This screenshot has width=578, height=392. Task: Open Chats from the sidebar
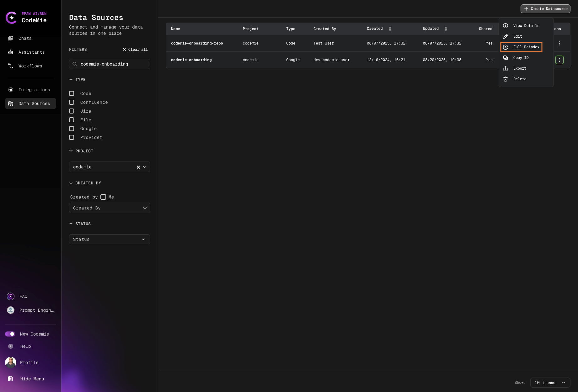point(25,38)
